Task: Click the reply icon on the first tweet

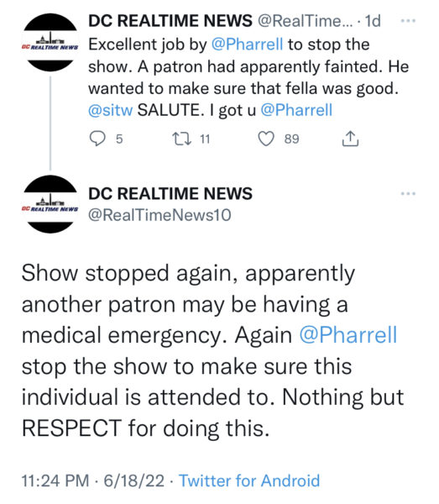Action: pos(97,139)
